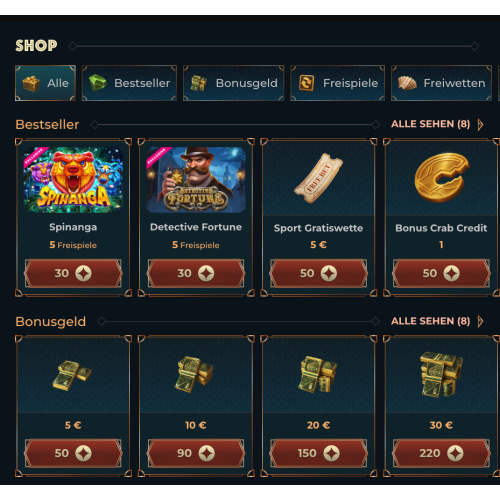
Task: Open the Bonusgeld category tab
Action: coord(234,83)
